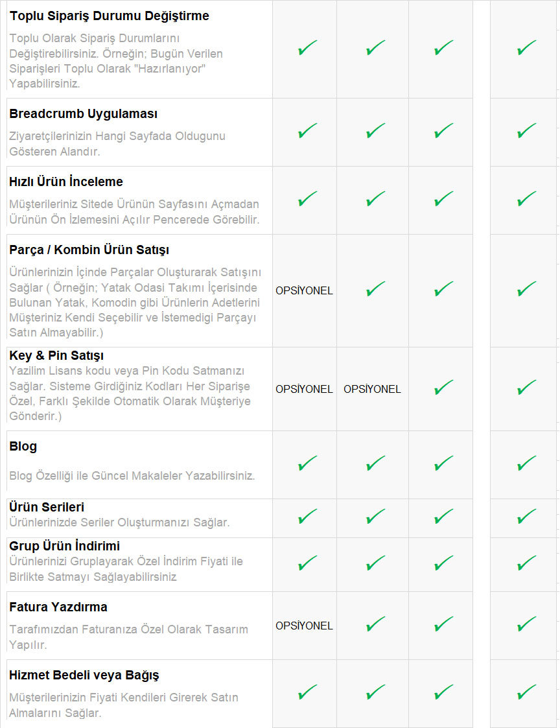560x728 pixels.
Task: Click the Hizmet Bedeli veya Bağış description text
Action: [123, 705]
